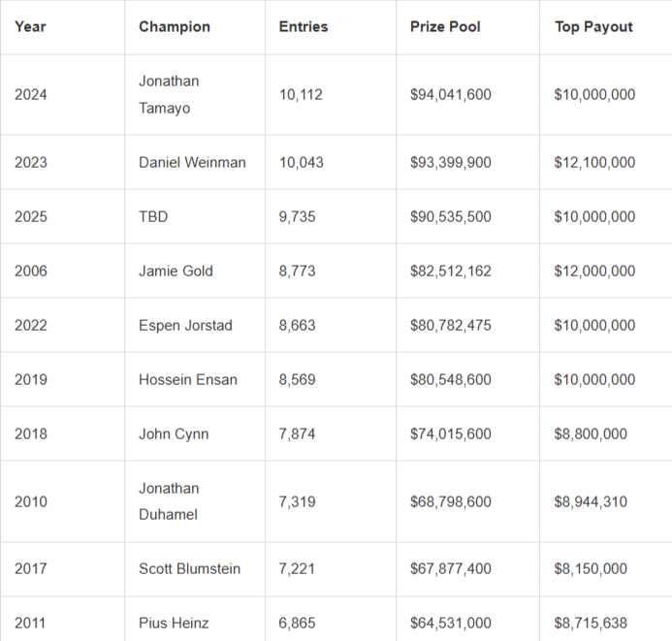Select the John Cynn champion cell

174,433
